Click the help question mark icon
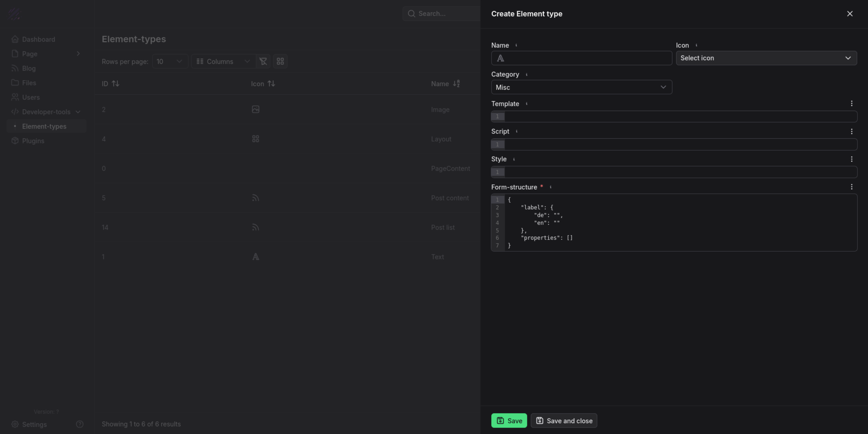Viewport: 868px width, 434px height. pyautogui.click(x=80, y=424)
